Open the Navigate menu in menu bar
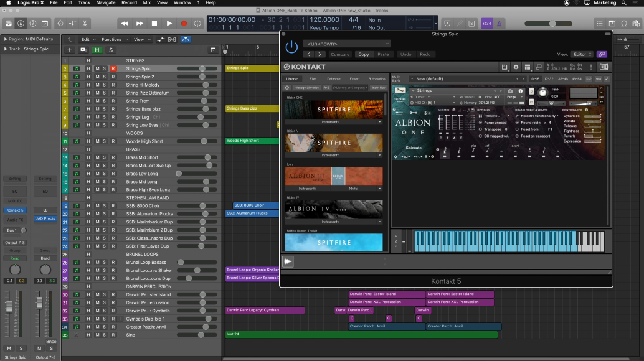 (x=105, y=3)
